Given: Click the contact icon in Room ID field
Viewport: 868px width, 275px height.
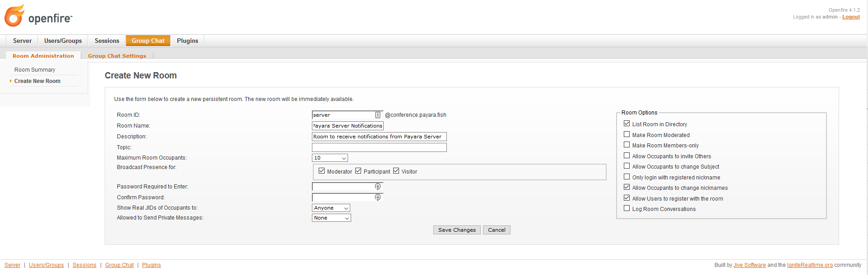Looking at the screenshot, I should (378, 115).
